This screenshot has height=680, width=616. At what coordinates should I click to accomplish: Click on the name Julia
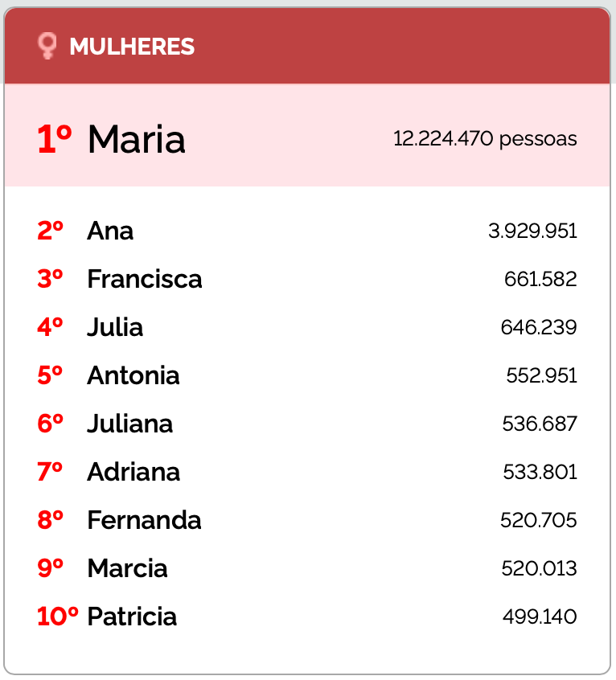(115, 328)
